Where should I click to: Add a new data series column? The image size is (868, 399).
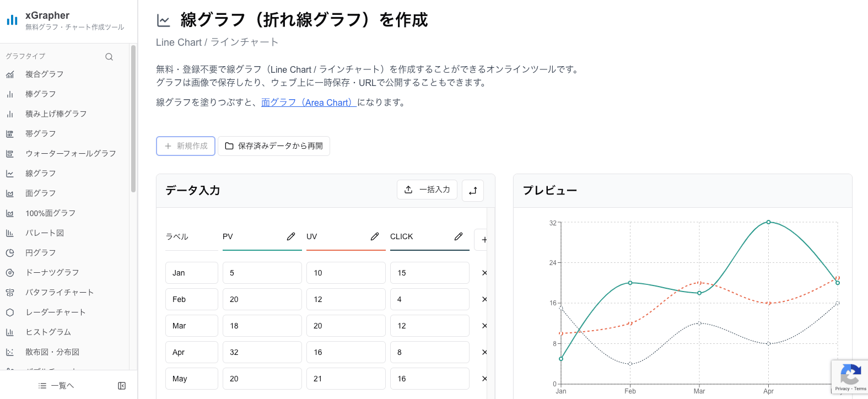(x=484, y=240)
